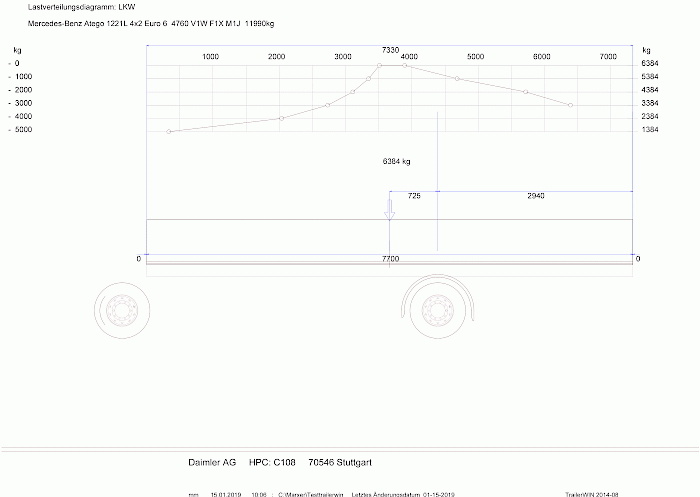Viewport: 700px width, 497px height.
Task: Click the front wheel of the truck
Action: pos(124,309)
